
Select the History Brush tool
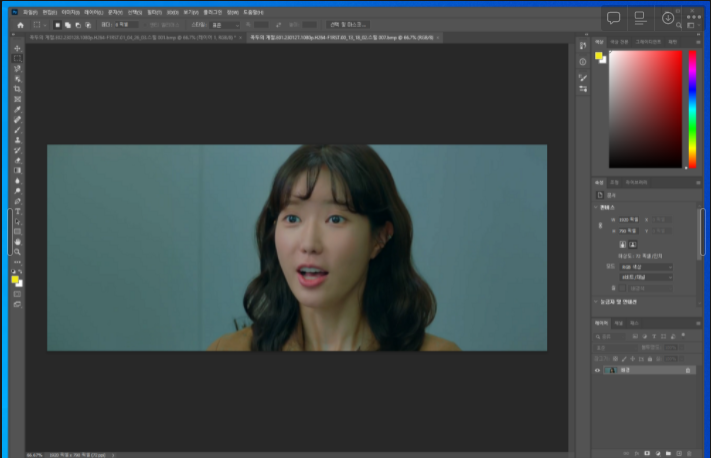tap(17, 150)
